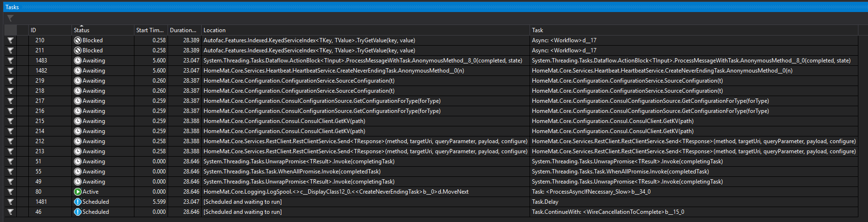Toggle the flag for task 211

(x=11, y=50)
